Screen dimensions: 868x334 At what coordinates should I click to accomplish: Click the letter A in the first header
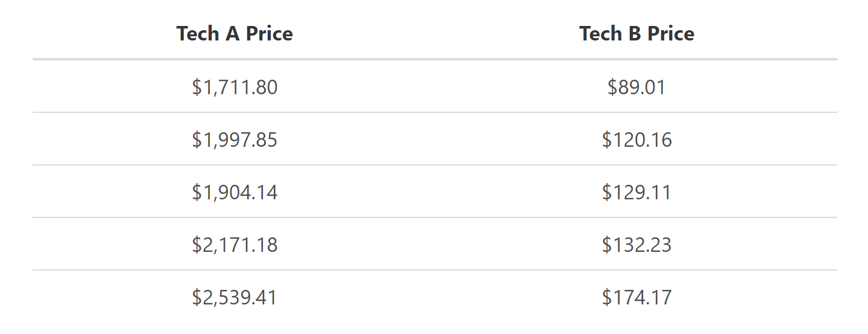pos(233,34)
